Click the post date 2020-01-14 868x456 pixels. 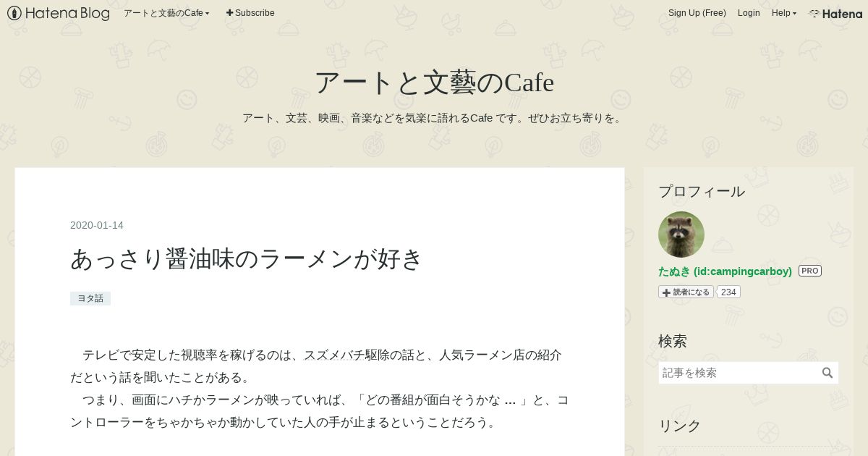point(97,225)
